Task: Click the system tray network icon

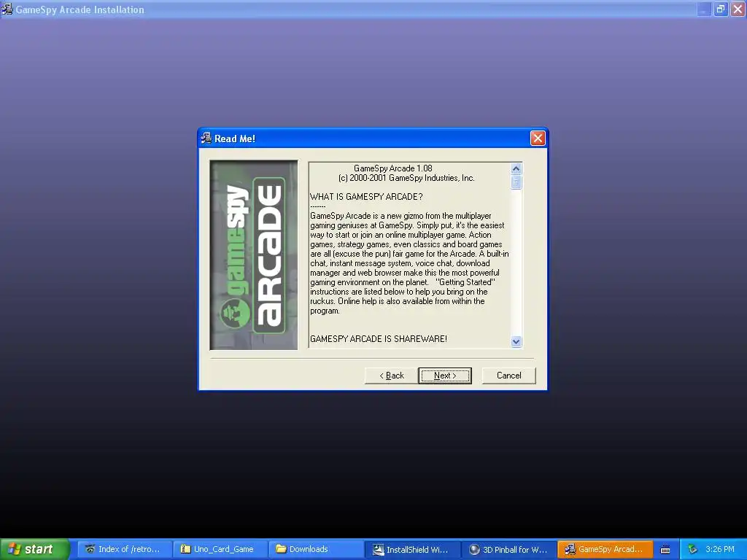Action: click(x=692, y=549)
